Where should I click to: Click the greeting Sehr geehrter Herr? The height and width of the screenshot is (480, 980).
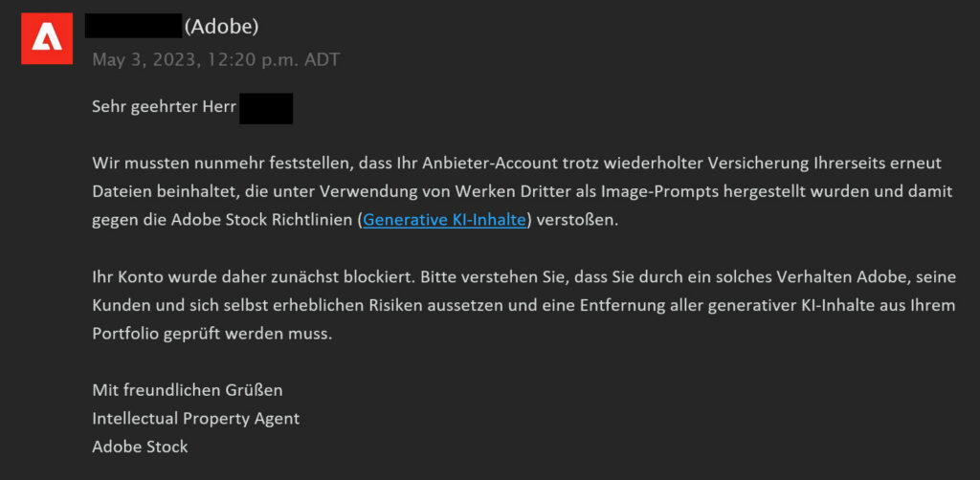165,107
